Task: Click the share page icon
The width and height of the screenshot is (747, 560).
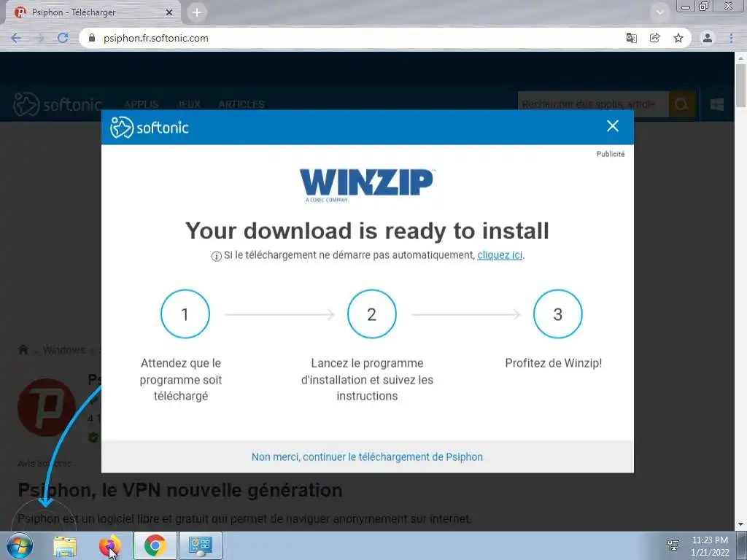Action: pos(655,38)
